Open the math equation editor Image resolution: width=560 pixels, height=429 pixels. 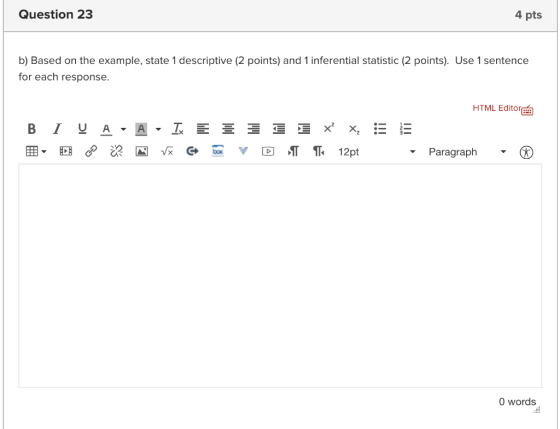coord(167,151)
